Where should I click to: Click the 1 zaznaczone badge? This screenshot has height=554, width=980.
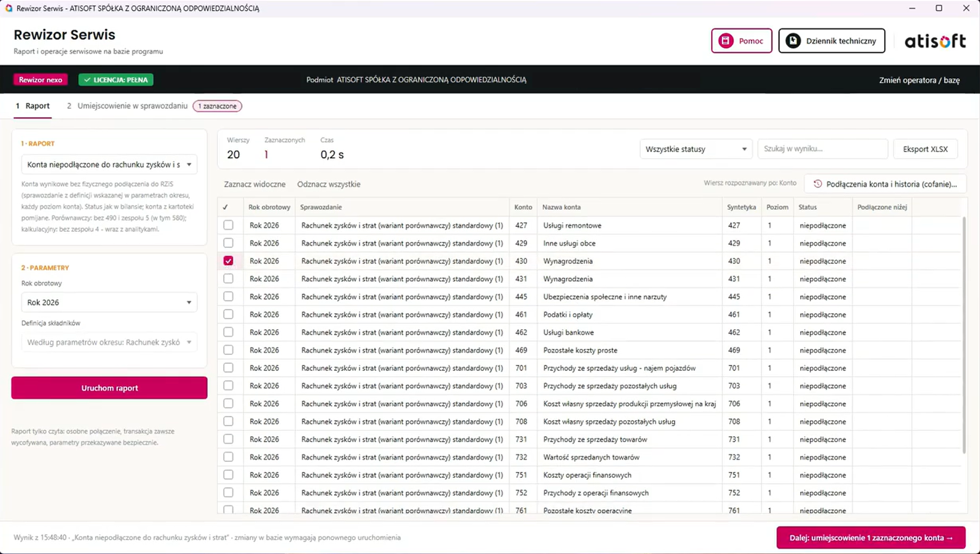pyautogui.click(x=217, y=106)
